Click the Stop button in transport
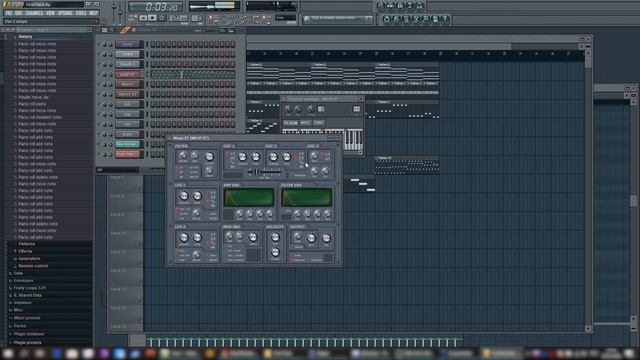 (x=152, y=18)
